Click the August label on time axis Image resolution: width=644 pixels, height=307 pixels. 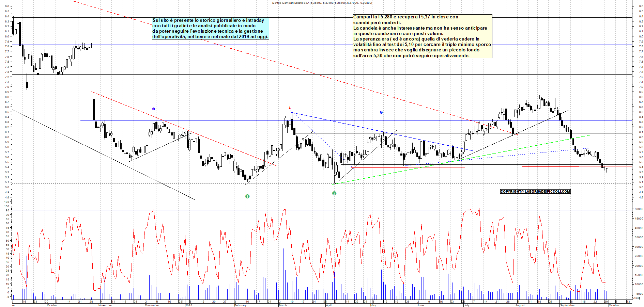520,305
